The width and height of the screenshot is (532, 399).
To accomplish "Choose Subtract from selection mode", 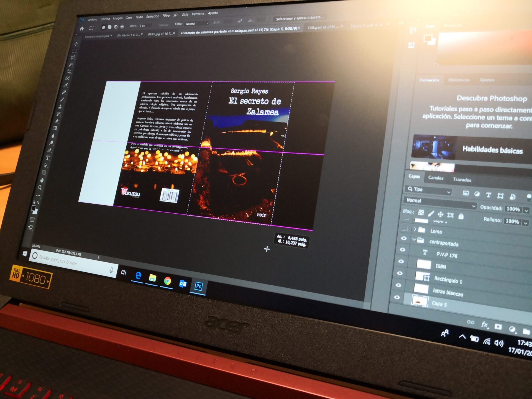I will click(116, 27).
